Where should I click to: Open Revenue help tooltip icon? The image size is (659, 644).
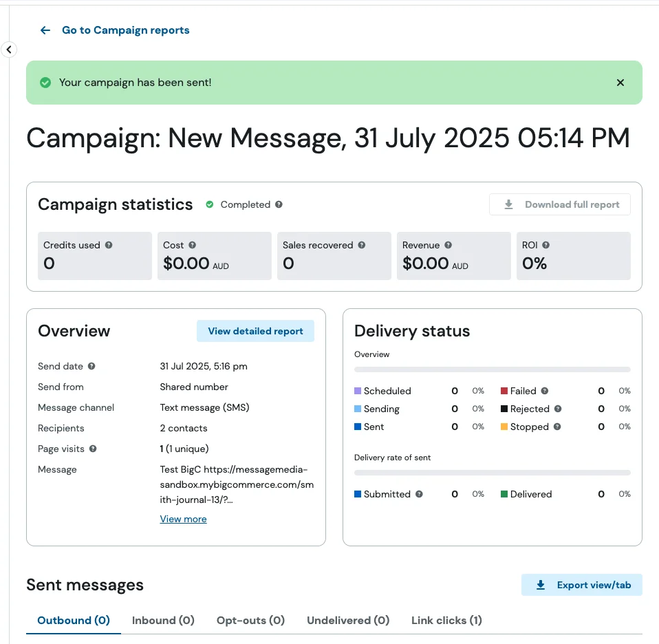click(449, 245)
